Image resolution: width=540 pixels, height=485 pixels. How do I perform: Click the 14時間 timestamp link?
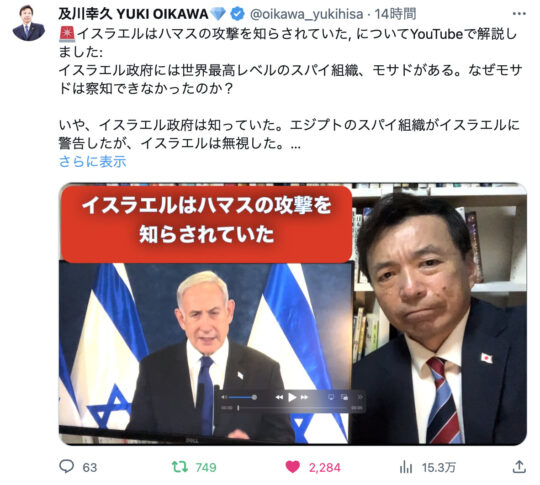pyautogui.click(x=395, y=14)
